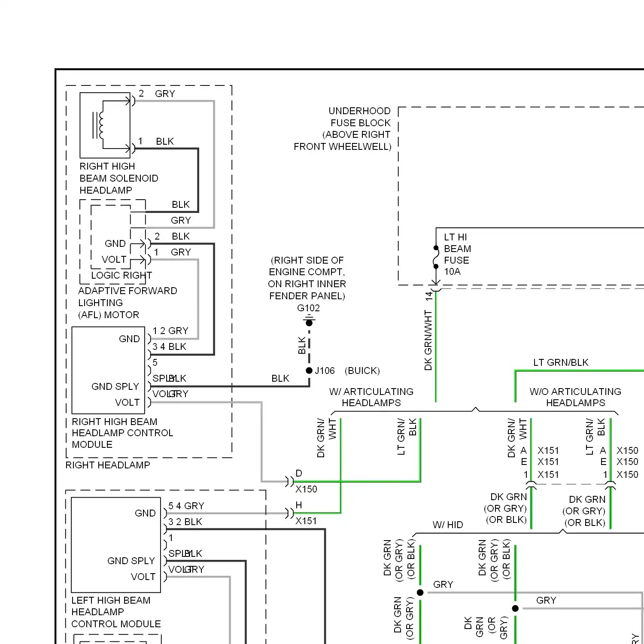
Task: Click the connector pin 'H' label
Action: coord(299,505)
